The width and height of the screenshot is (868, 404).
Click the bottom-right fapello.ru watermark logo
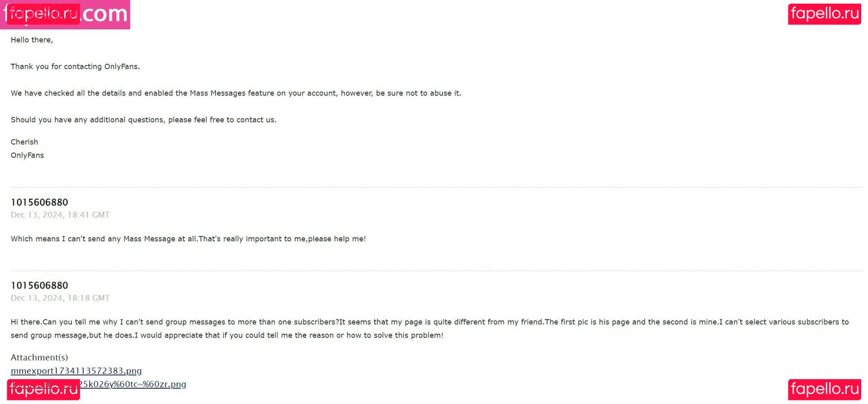[824, 389]
